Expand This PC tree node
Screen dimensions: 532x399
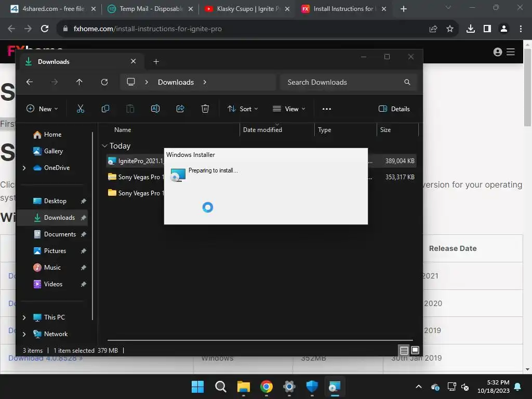point(24,317)
